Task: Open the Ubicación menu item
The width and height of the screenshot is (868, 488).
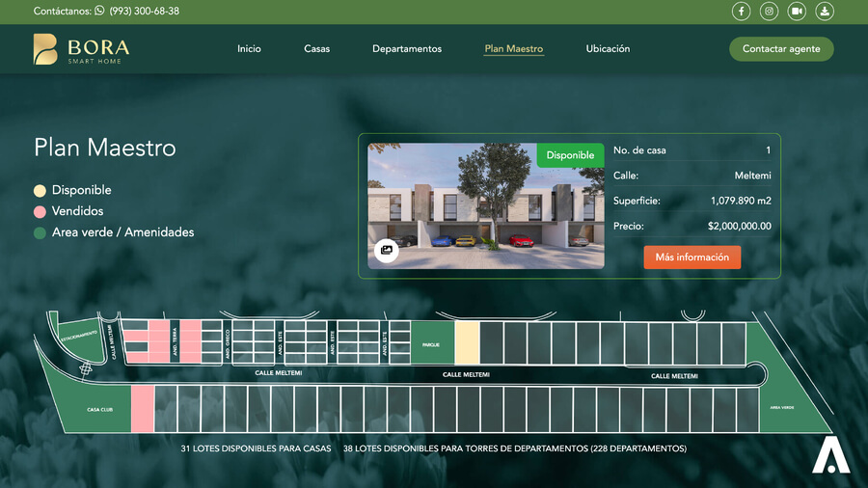Action: pos(608,49)
